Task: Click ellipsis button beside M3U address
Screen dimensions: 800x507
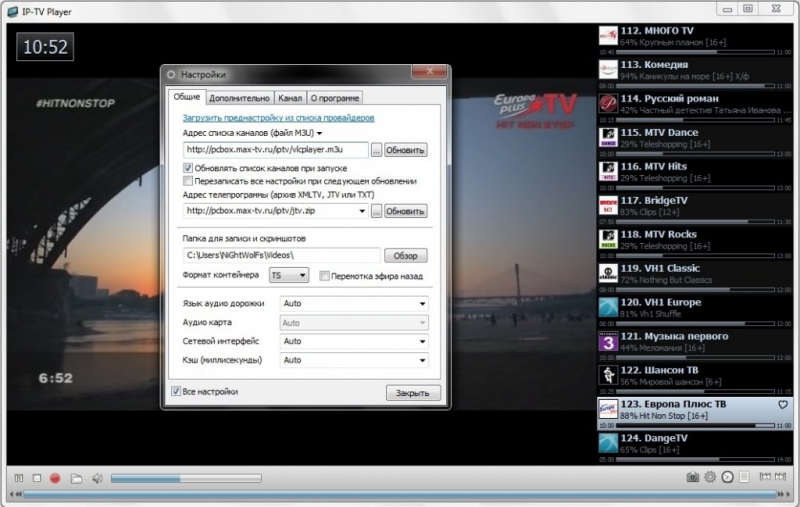Action: point(377,150)
